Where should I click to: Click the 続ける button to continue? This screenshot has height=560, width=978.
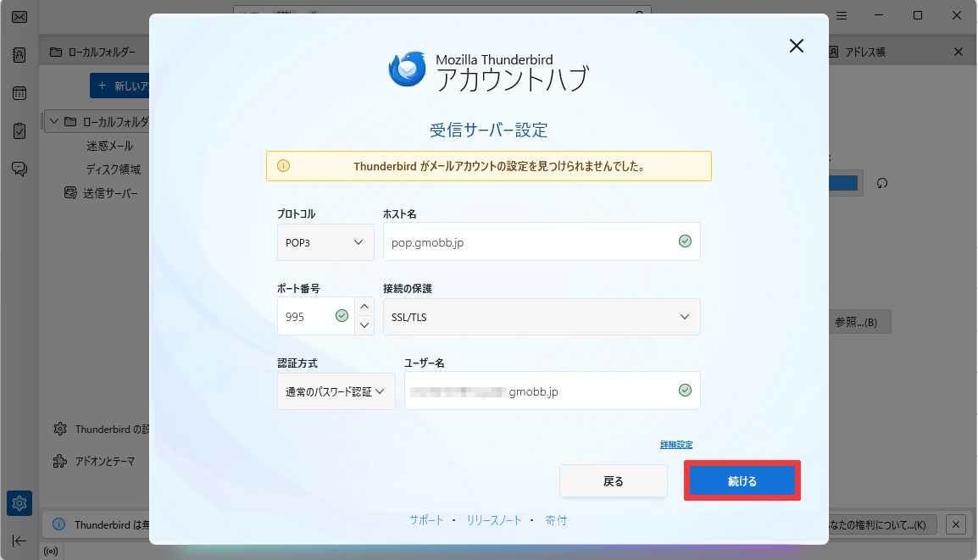[x=742, y=480]
